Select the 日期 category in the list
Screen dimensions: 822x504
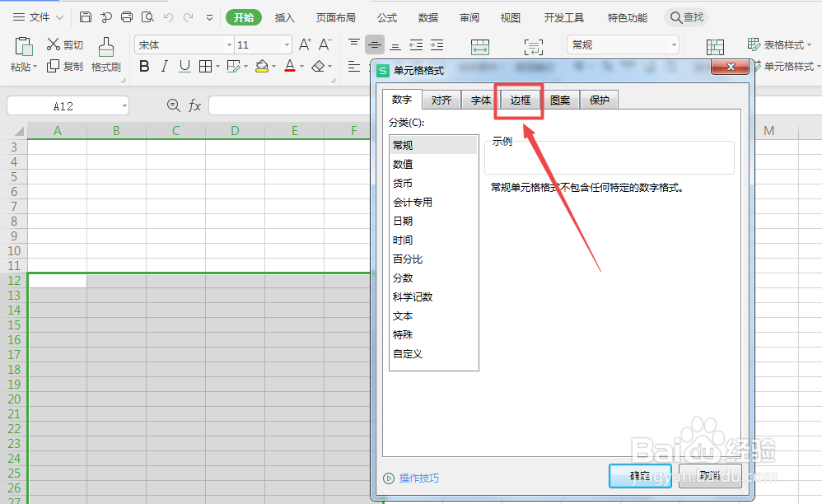(404, 221)
